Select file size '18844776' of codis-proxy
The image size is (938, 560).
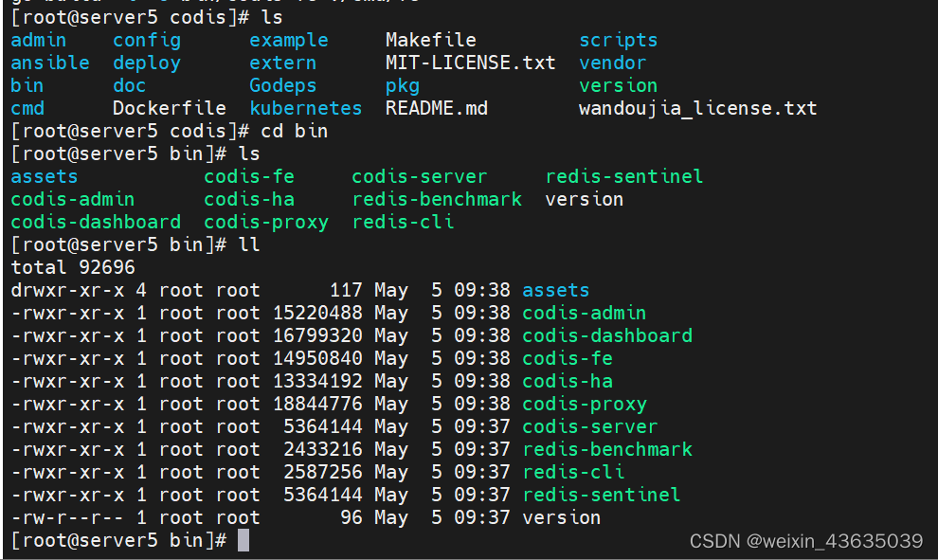click(317, 404)
